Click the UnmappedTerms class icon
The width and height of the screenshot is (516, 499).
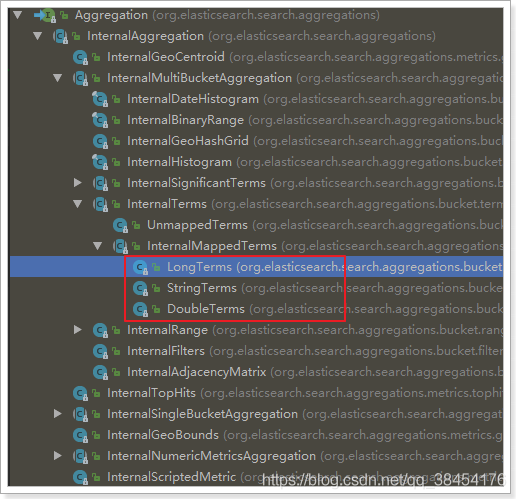pyautogui.click(x=120, y=225)
